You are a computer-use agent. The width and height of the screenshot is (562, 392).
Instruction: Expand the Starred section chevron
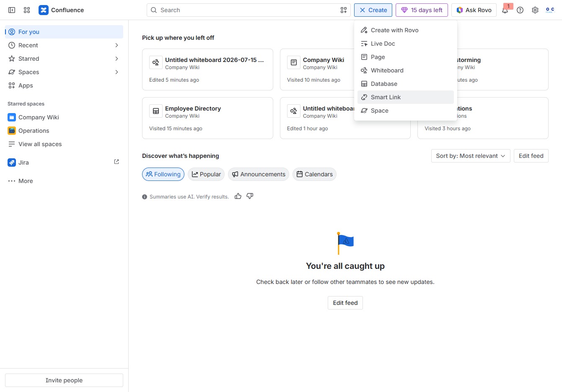click(117, 59)
